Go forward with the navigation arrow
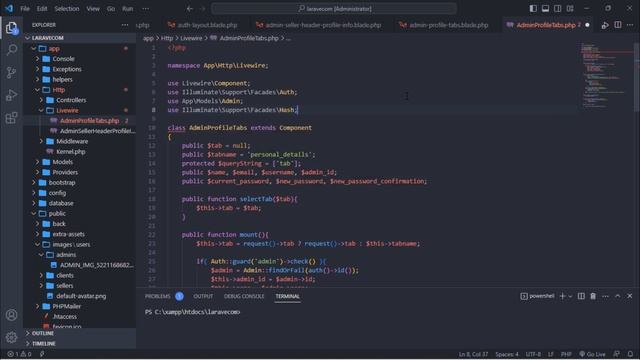This screenshot has width=640, height=360. [x=203, y=9]
